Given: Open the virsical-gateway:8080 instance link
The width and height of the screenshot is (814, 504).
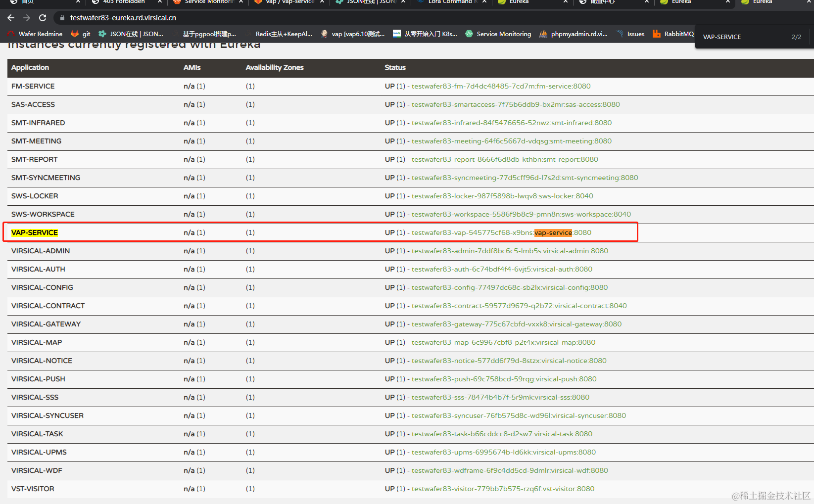Looking at the screenshot, I should (517, 324).
